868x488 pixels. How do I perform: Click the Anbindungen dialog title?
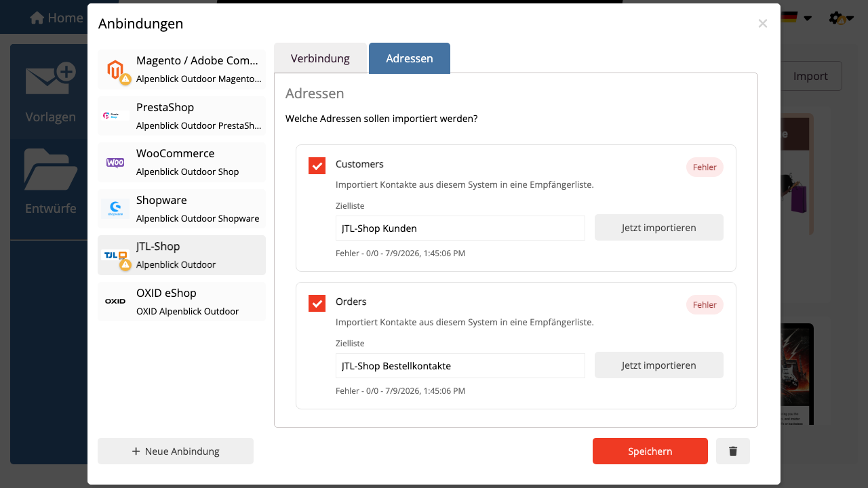click(141, 24)
